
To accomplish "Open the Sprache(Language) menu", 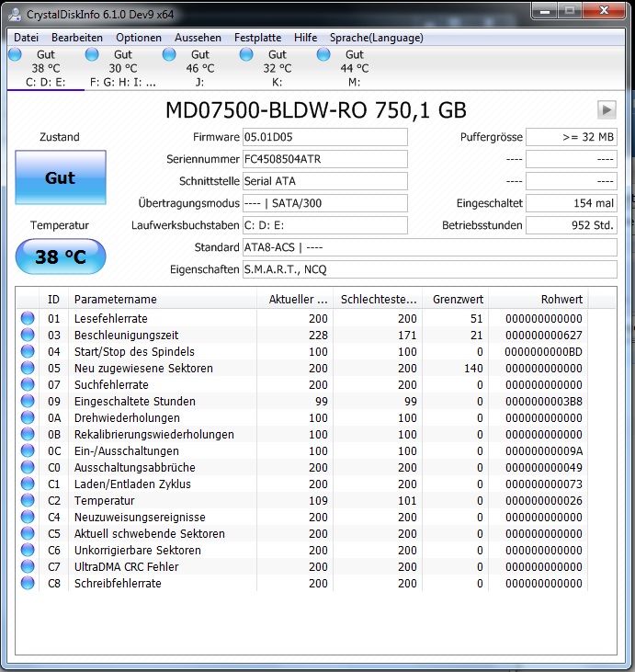I will (x=376, y=38).
